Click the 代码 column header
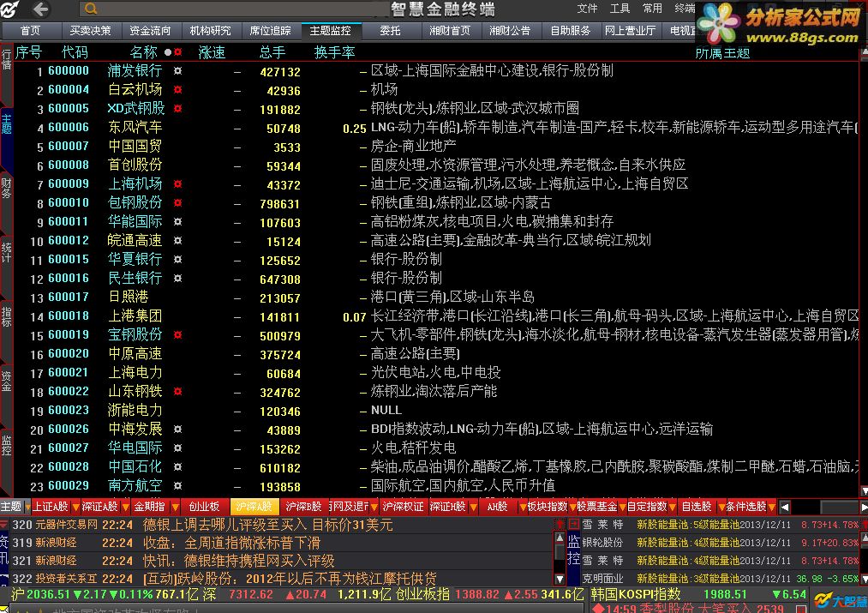The height and width of the screenshot is (613, 868). tap(75, 52)
